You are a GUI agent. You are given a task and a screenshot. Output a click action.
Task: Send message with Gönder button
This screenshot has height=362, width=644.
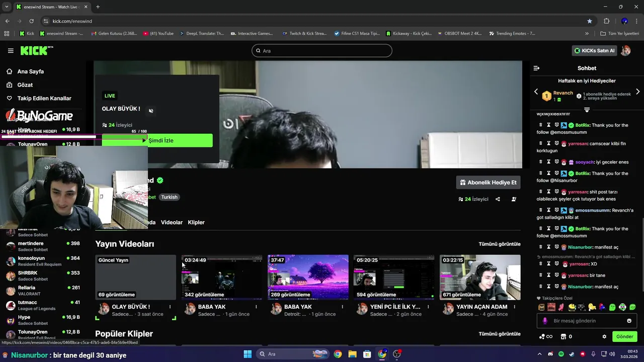pyautogui.click(x=624, y=336)
